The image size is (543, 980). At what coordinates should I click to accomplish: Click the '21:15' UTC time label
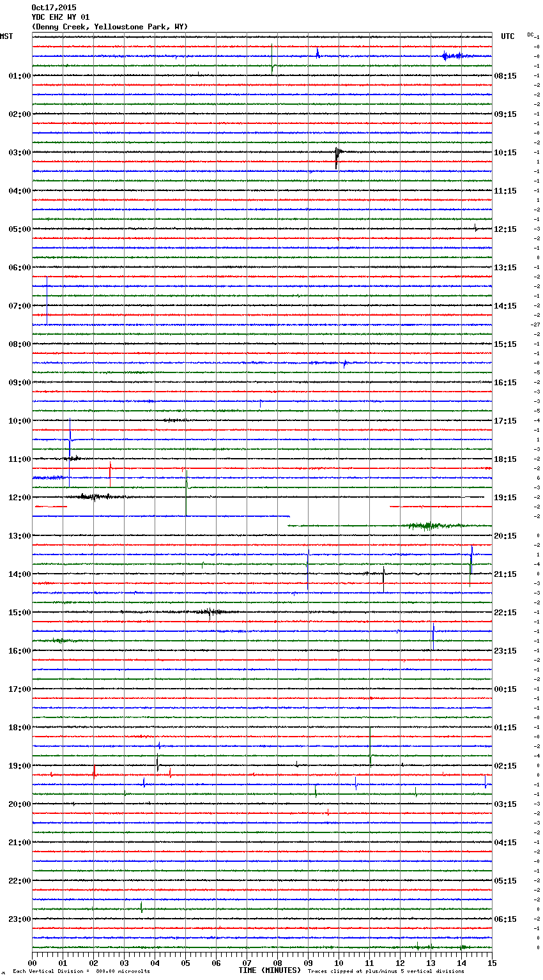click(505, 574)
